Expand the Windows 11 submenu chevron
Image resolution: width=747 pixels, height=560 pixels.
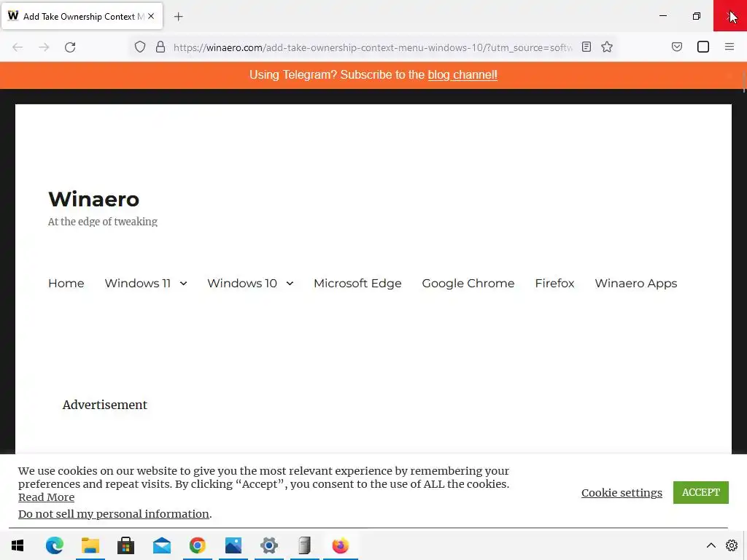tap(183, 284)
